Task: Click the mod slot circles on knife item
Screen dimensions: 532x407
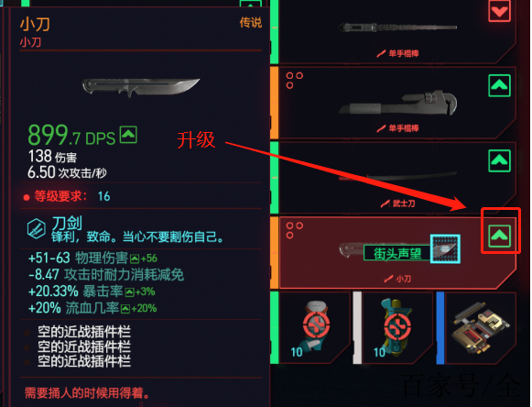Action: point(294,230)
